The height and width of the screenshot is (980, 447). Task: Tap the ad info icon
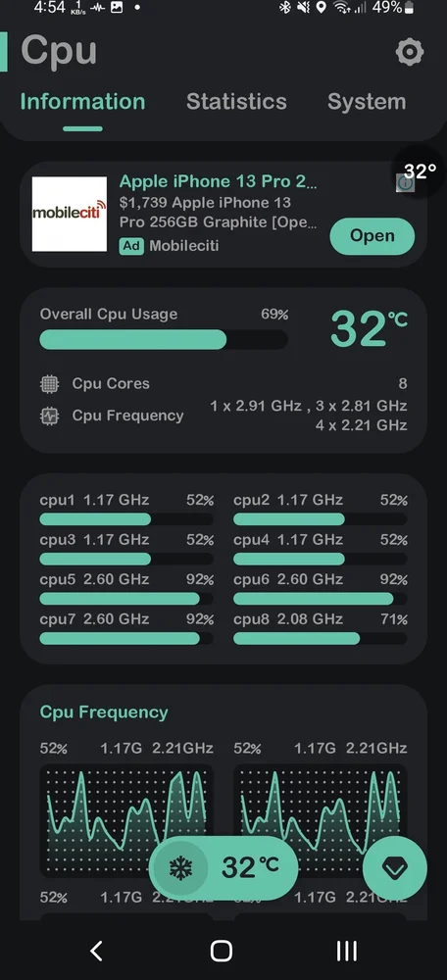[405, 183]
